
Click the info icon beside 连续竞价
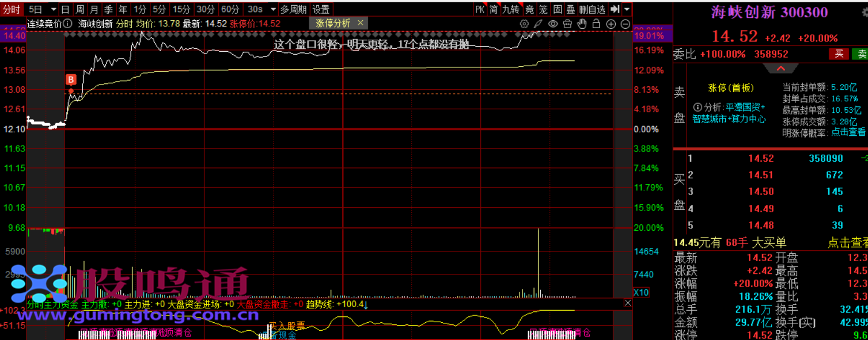[68, 24]
